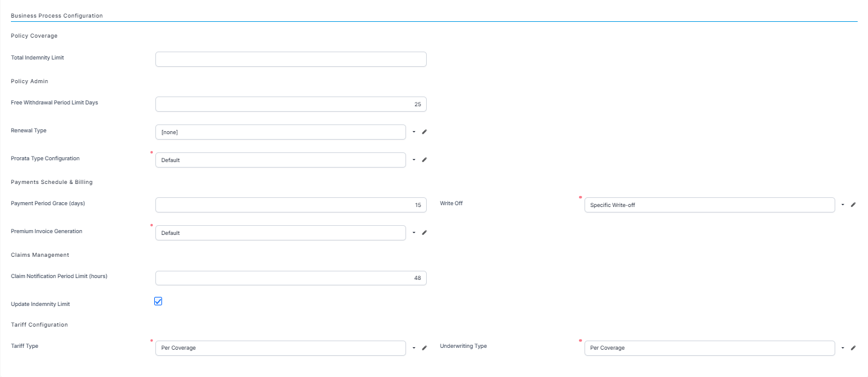
Task: Expand the Underwriting Type dropdown arrow
Action: (843, 348)
